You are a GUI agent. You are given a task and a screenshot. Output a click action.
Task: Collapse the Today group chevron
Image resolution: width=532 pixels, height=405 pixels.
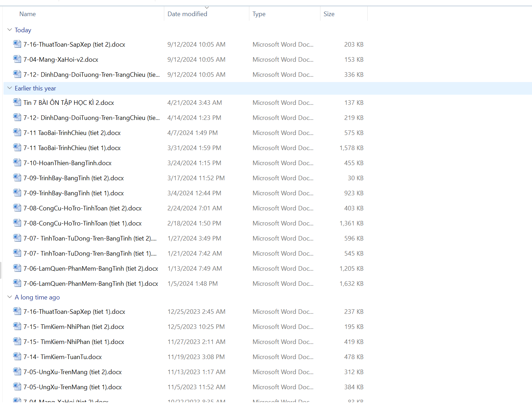9,30
